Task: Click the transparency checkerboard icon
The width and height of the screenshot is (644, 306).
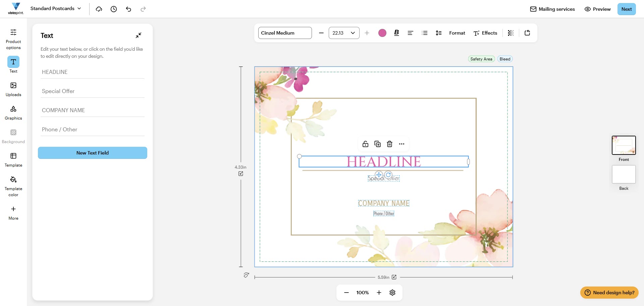Action: point(511,33)
